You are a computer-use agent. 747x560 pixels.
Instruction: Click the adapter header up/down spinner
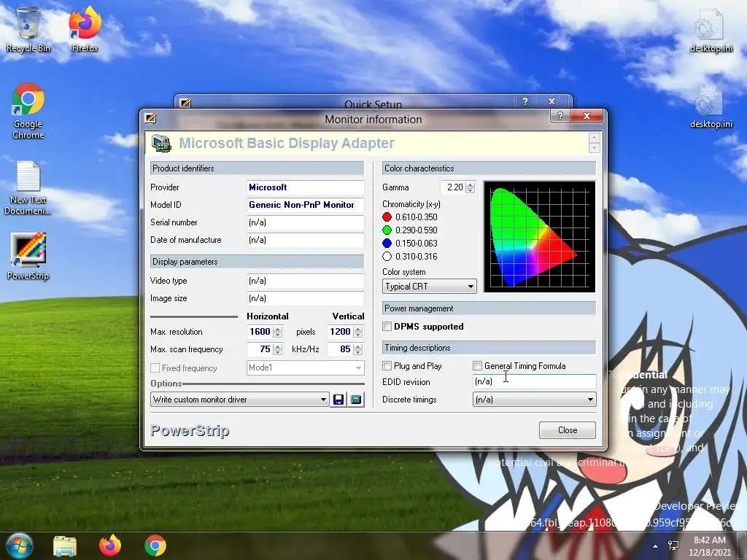(594, 143)
